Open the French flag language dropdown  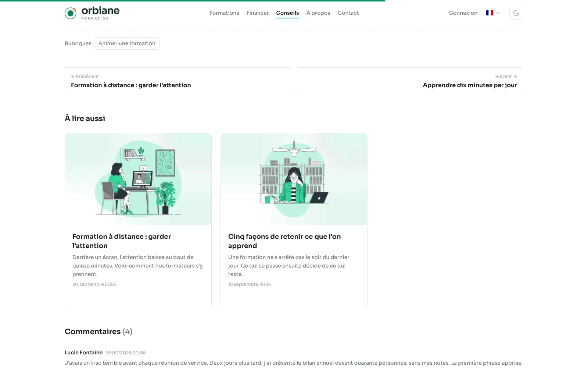tap(493, 13)
